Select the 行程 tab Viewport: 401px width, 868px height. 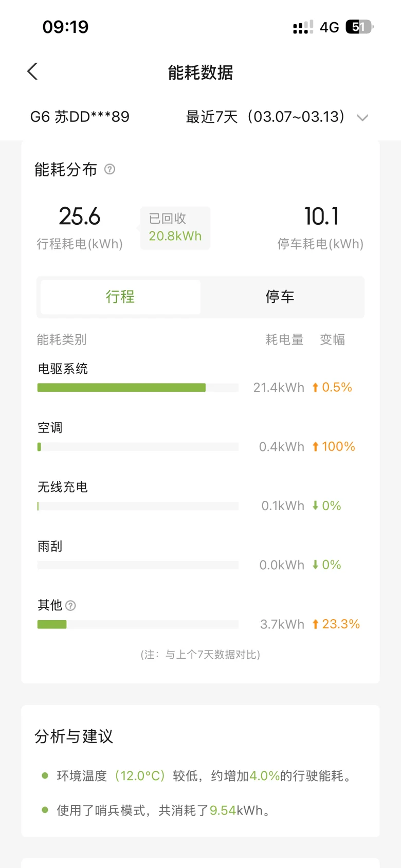pyautogui.click(x=120, y=297)
